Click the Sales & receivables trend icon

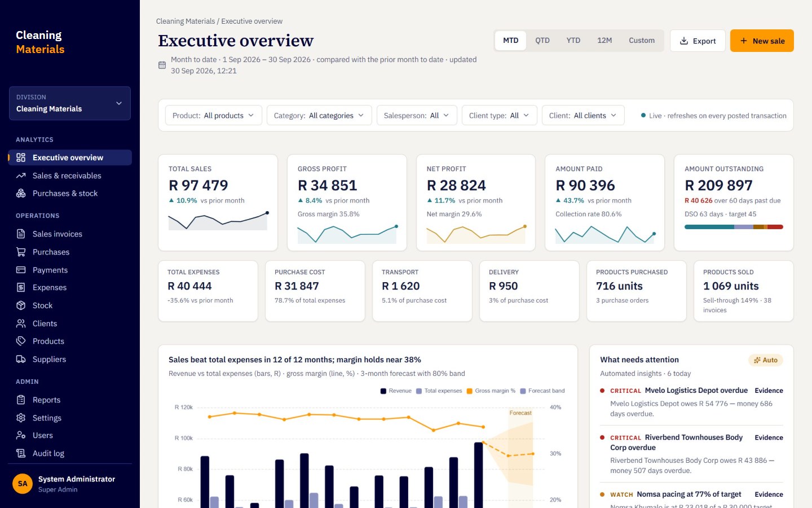[21, 176]
